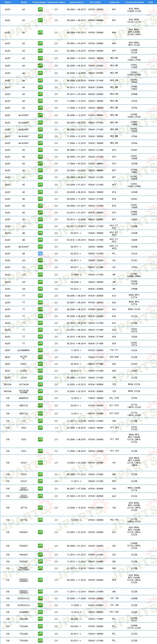Click the OCTAVIA KOMBI model cell
157x644 pixels.
pos(24,391)
